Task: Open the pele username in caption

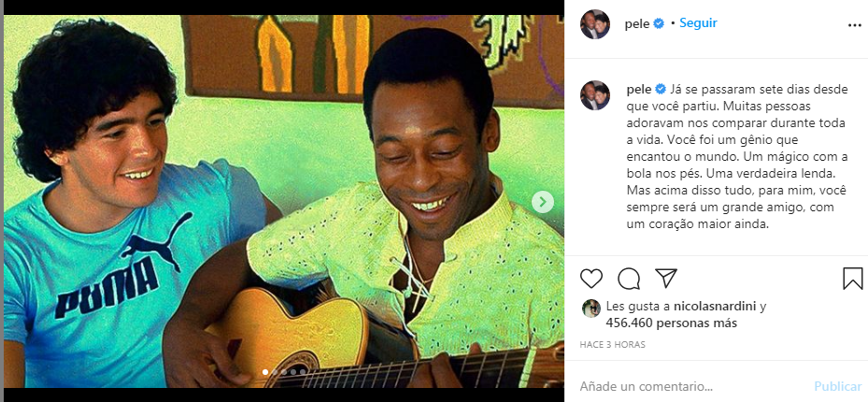Action: [638, 90]
